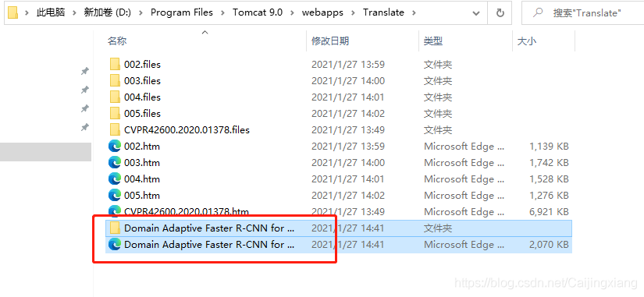Click the 1,742 KB size value
Image resolution: width=644 pixels, height=297 pixels.
tap(549, 163)
